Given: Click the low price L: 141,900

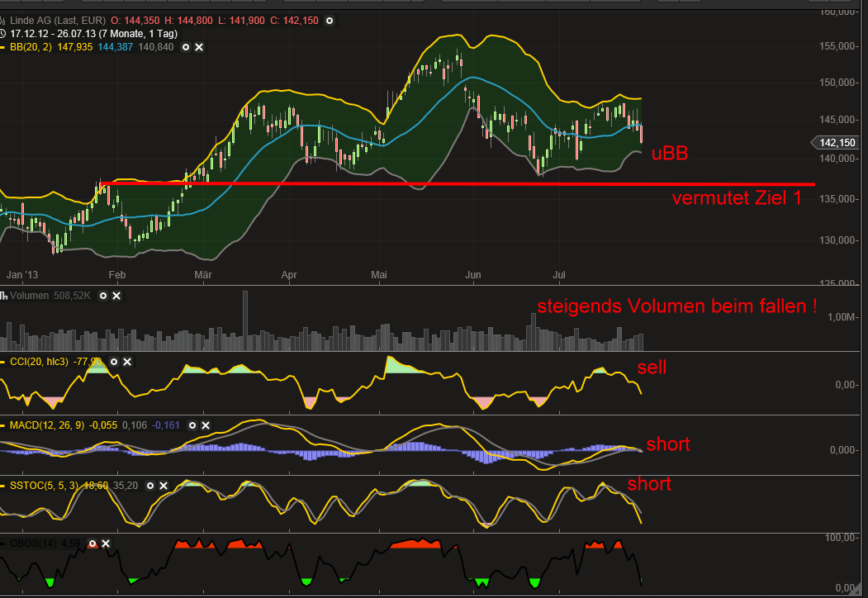Looking at the screenshot, I should point(241,21).
